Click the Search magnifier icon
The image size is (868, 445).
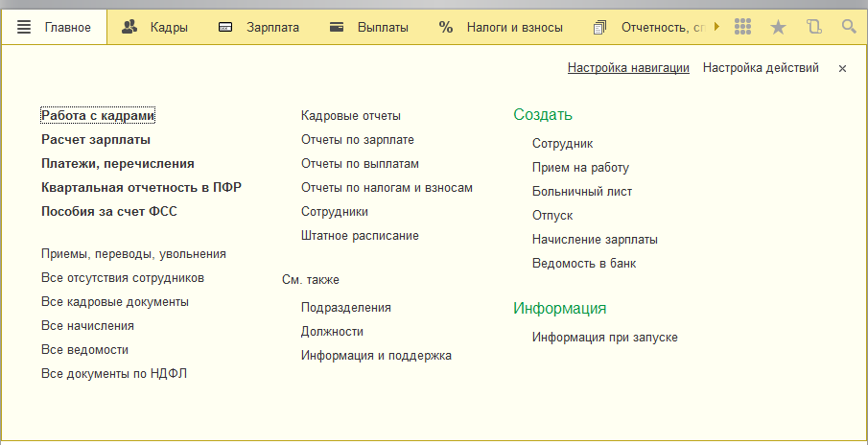[x=849, y=27]
